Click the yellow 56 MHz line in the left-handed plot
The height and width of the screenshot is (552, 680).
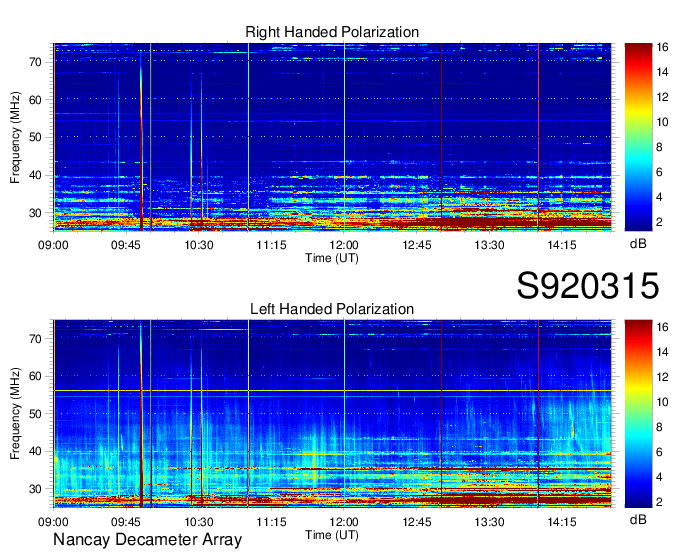coord(332,391)
